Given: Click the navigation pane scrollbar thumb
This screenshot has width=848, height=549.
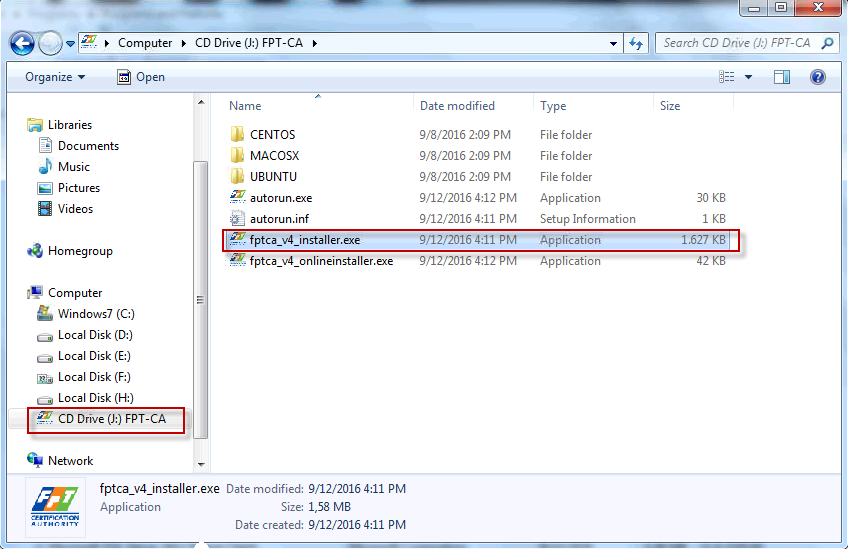Looking at the screenshot, I should pyautogui.click(x=201, y=300).
